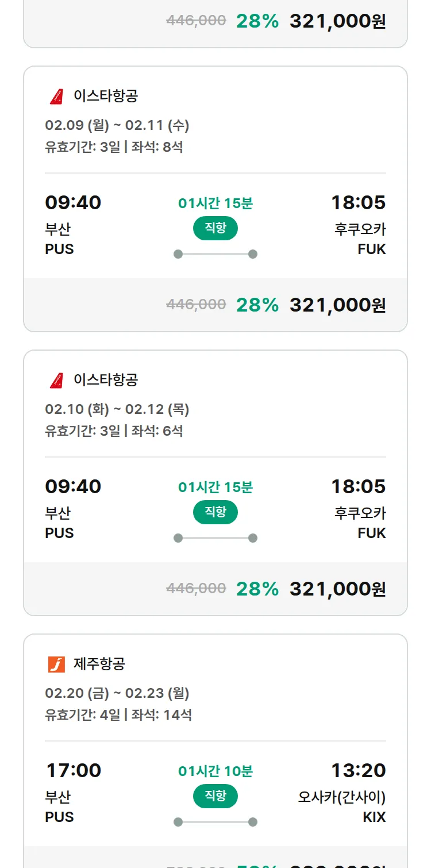Select the 321,000원 price on the 02.10 flight
The height and width of the screenshot is (868, 431).
[x=337, y=589]
